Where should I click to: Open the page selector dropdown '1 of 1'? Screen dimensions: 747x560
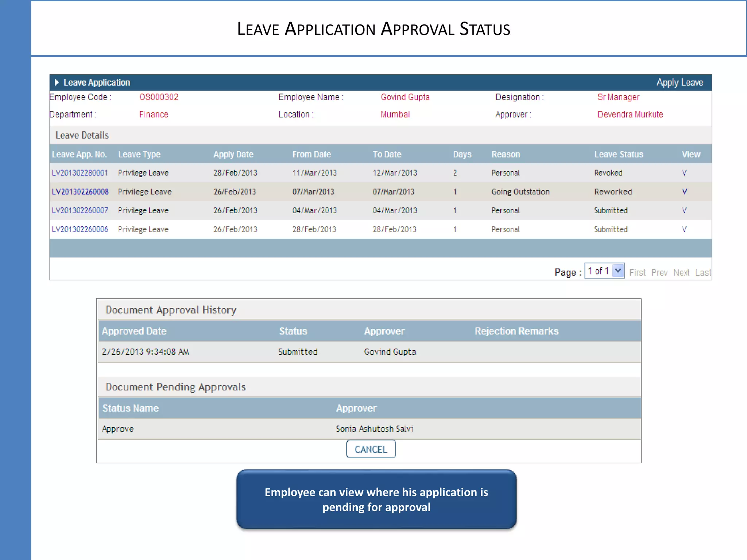click(x=604, y=271)
